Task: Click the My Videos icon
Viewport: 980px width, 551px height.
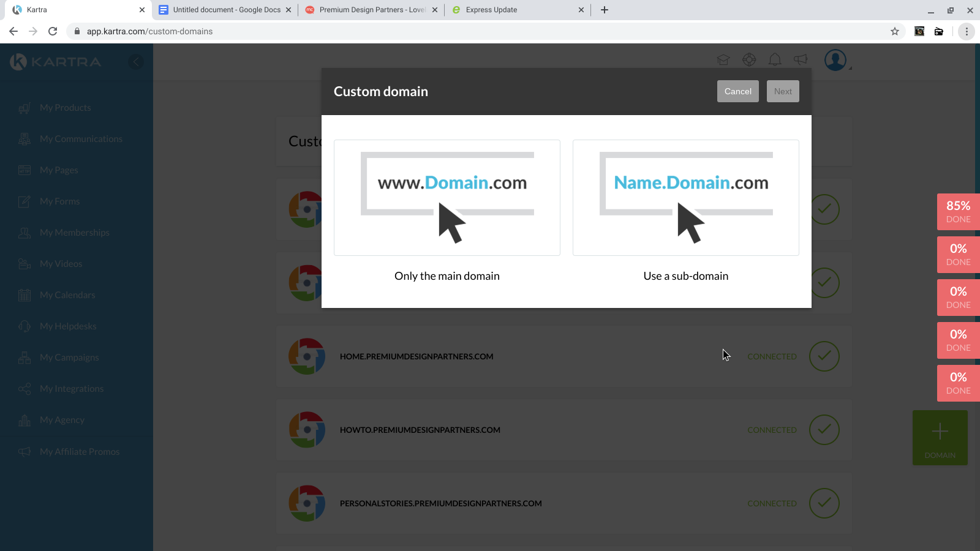Action: [24, 264]
